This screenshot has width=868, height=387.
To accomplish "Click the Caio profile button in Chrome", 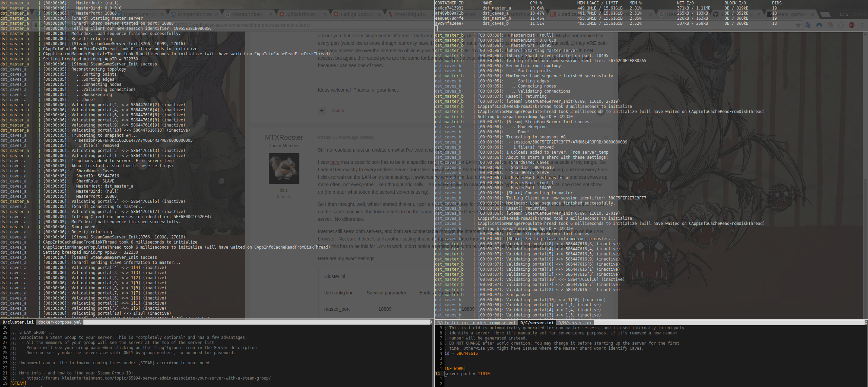I will click(844, 14).
